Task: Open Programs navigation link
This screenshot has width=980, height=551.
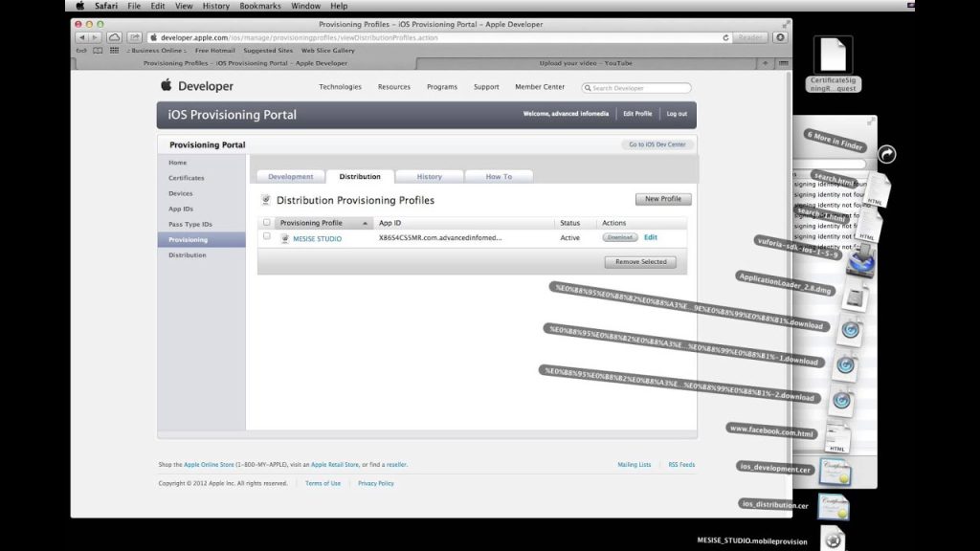Action: (442, 87)
